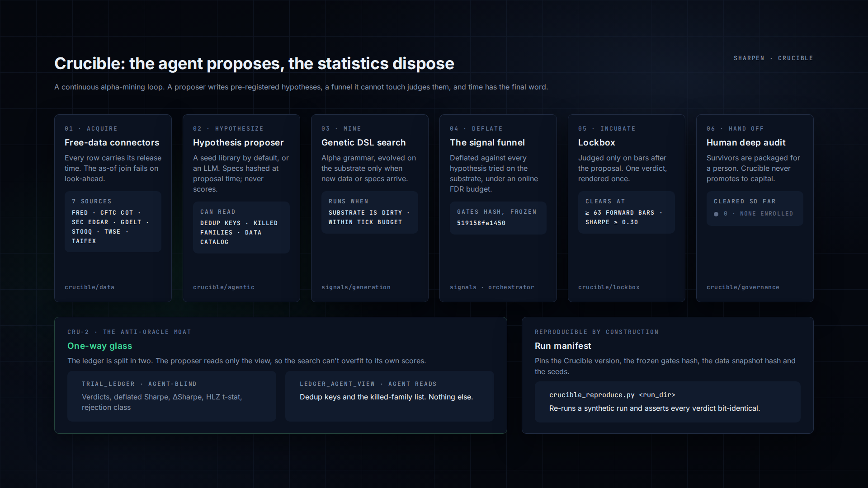This screenshot has width=868, height=488.
Task: Click the 'RUNS WHEN' box heading
Action: pyautogui.click(x=349, y=202)
